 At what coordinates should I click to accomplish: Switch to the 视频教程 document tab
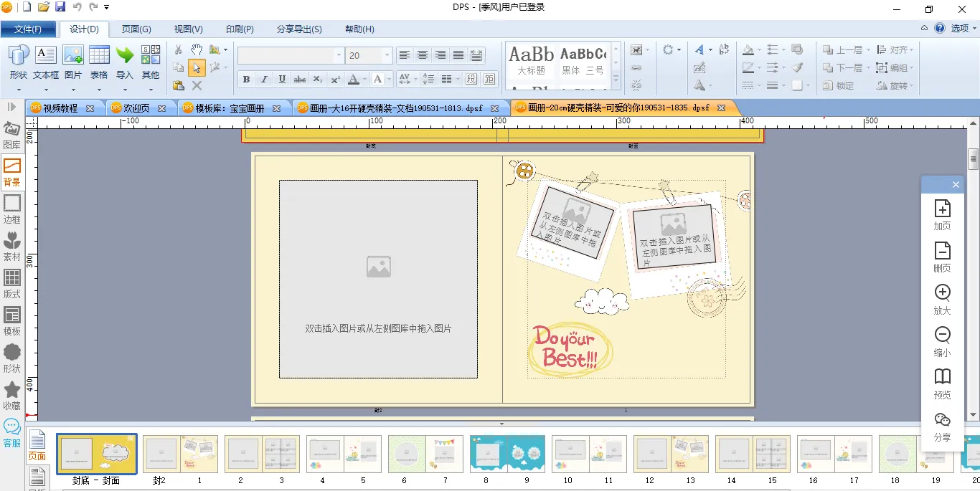[60, 108]
